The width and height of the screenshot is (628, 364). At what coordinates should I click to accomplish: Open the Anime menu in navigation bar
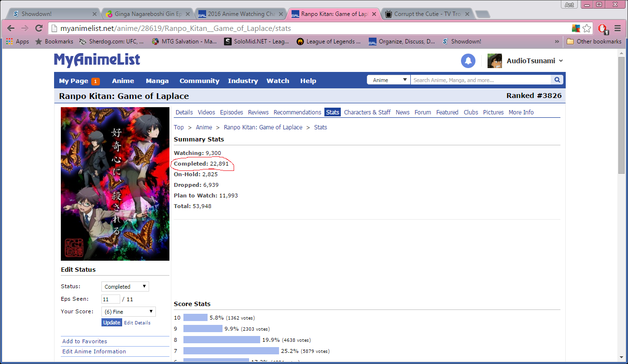point(123,81)
